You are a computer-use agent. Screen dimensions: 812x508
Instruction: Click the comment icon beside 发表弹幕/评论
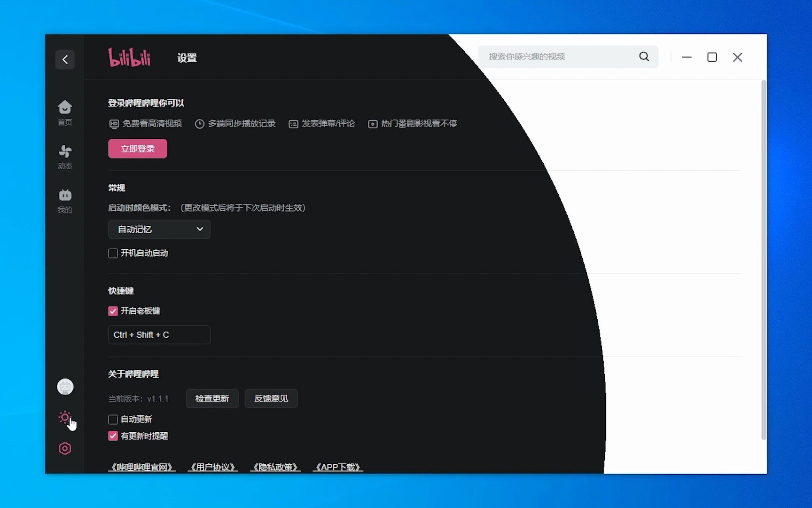[293, 124]
